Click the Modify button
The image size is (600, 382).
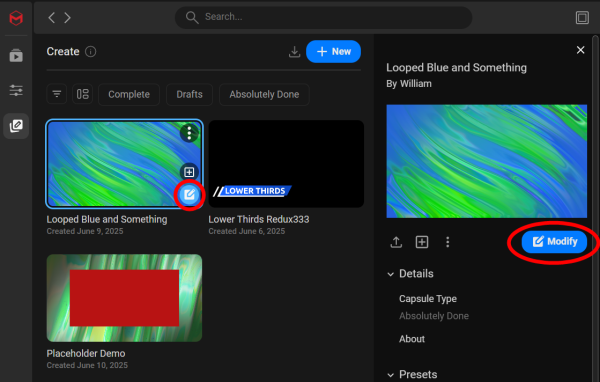coord(554,242)
